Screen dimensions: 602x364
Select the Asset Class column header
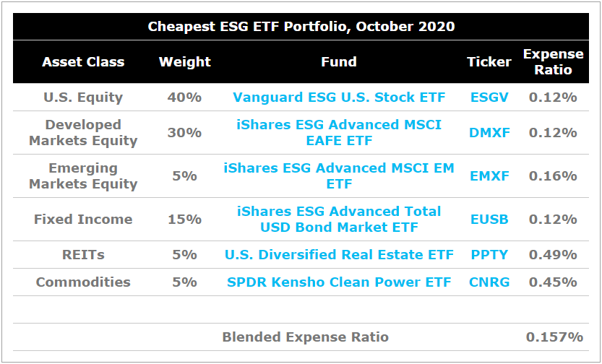click(83, 62)
